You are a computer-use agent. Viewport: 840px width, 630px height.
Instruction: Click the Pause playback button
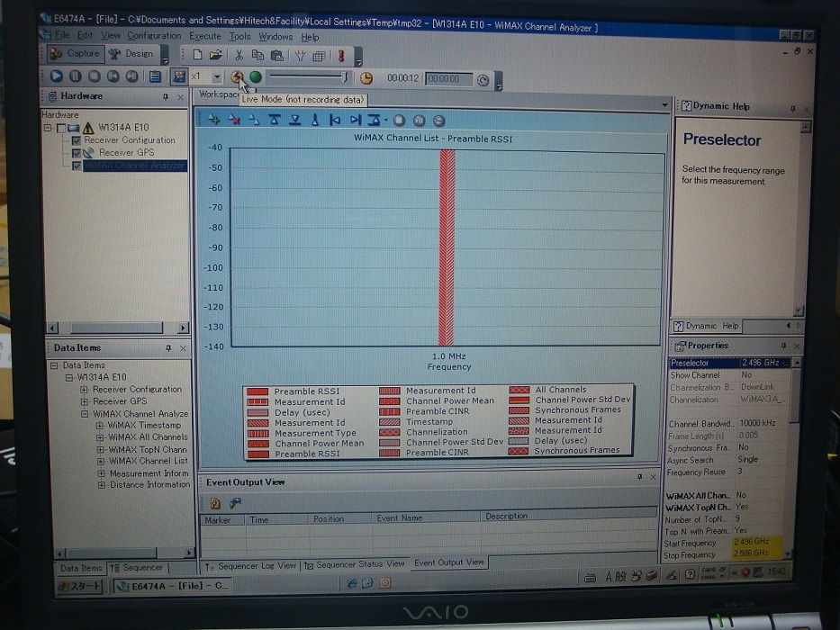[x=75, y=76]
